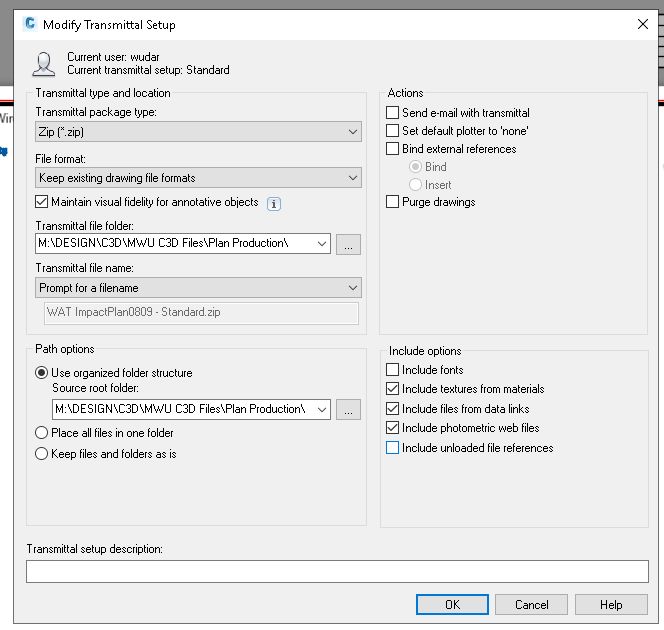Close the Modify Transmittal Setup dialog
Image resolution: width=664 pixels, height=630 pixels.
point(642,24)
